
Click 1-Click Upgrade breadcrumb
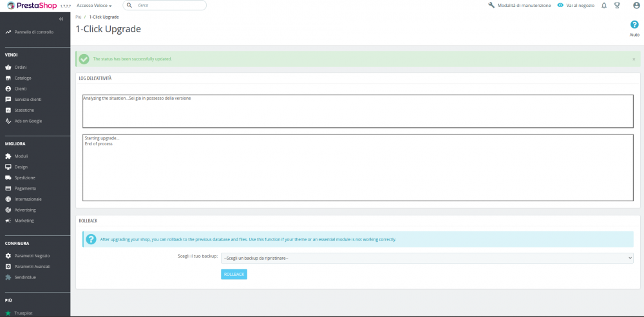(x=104, y=17)
